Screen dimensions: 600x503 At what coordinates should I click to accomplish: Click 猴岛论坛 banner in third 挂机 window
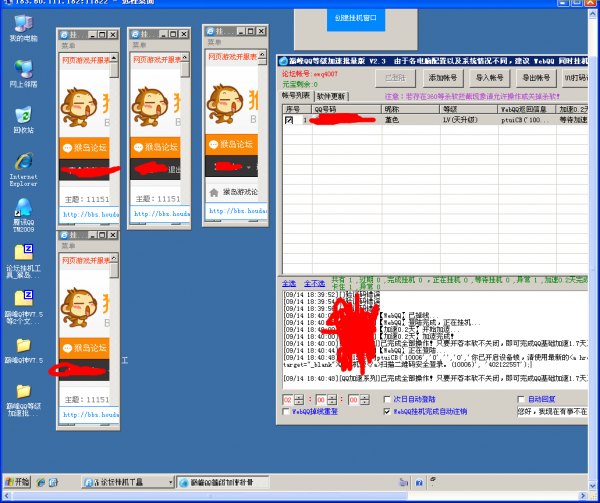coord(232,145)
